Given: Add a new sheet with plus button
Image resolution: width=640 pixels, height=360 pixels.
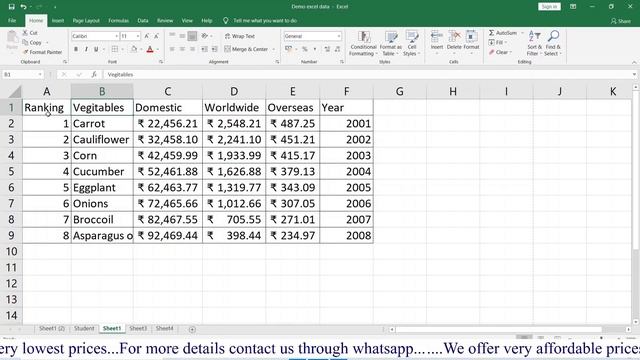Looking at the screenshot, I should (x=192, y=329).
